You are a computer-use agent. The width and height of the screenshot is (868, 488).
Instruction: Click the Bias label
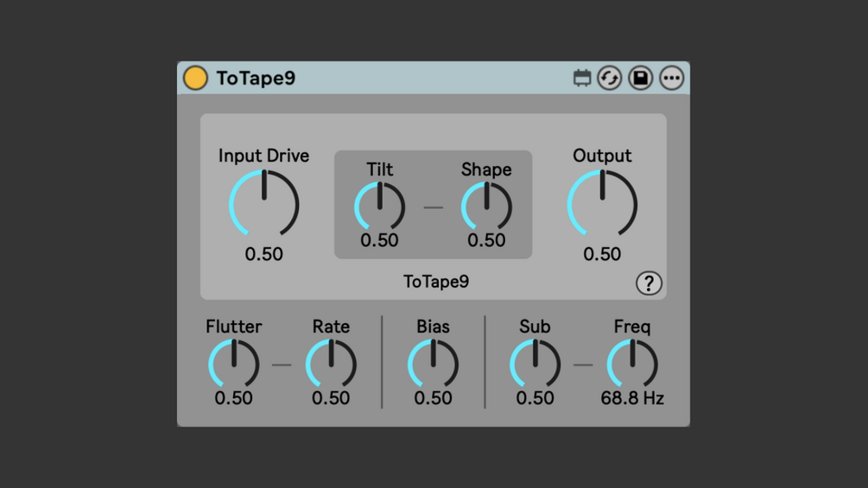click(x=433, y=326)
